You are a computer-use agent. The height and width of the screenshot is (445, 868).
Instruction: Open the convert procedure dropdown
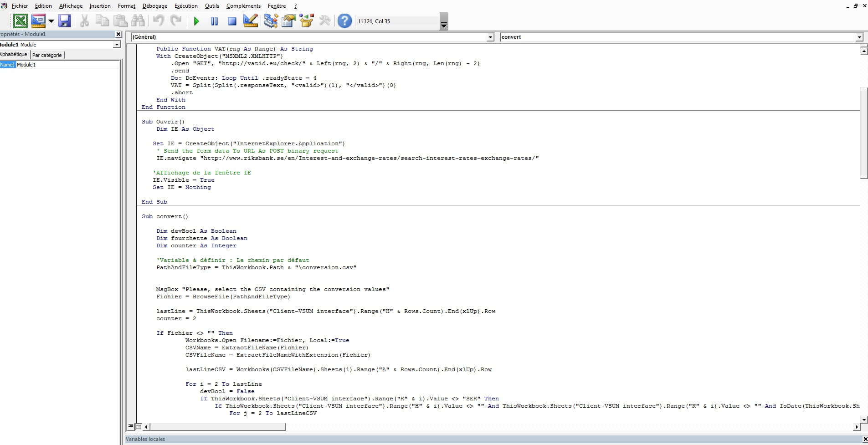coord(859,37)
